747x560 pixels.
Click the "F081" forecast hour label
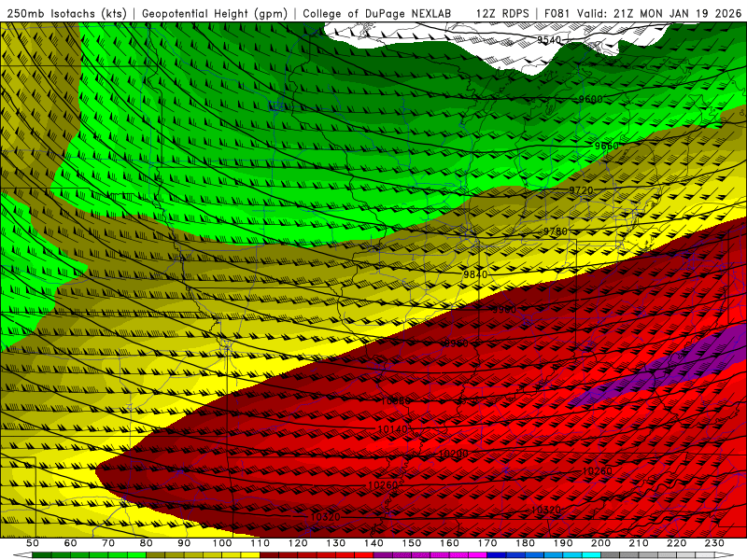[x=557, y=13]
